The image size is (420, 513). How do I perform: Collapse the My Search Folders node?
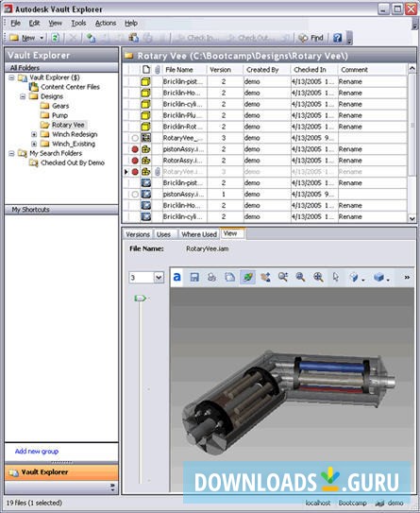point(11,153)
